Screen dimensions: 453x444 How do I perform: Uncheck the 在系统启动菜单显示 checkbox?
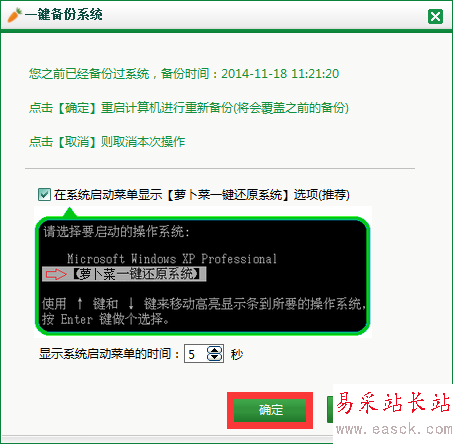pyautogui.click(x=44, y=195)
